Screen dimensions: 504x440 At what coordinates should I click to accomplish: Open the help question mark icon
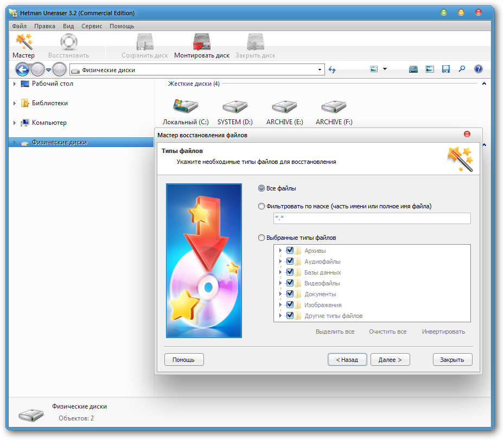coord(478,69)
